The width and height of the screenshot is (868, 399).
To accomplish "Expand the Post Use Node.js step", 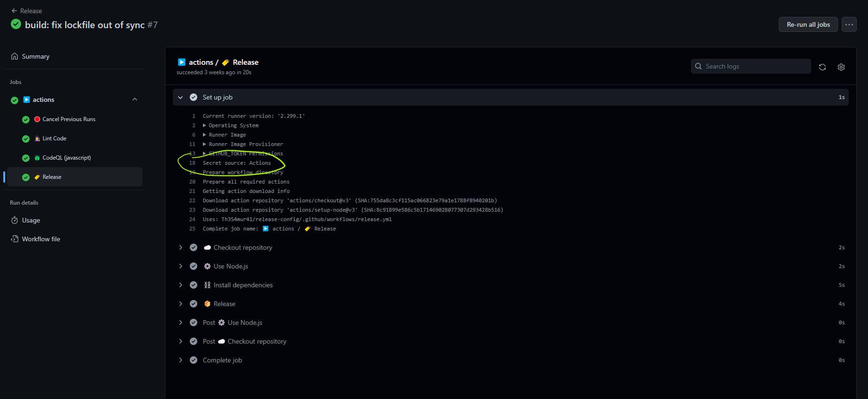I will click(180, 322).
